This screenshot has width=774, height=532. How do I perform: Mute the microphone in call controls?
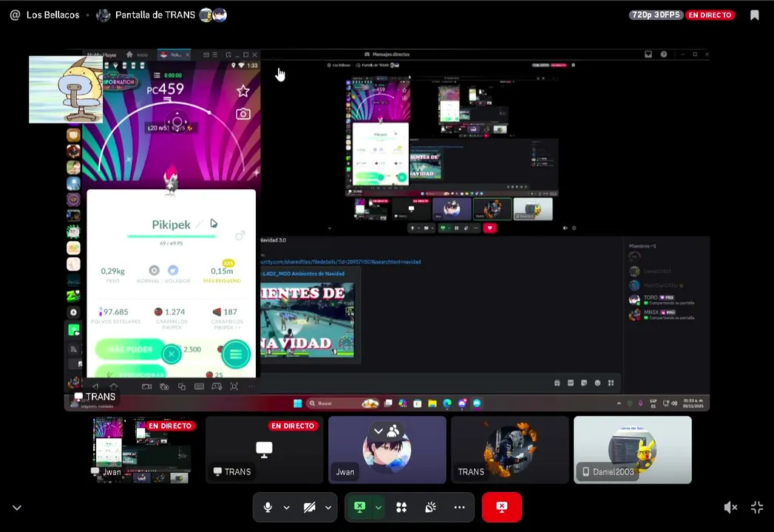tap(268, 508)
